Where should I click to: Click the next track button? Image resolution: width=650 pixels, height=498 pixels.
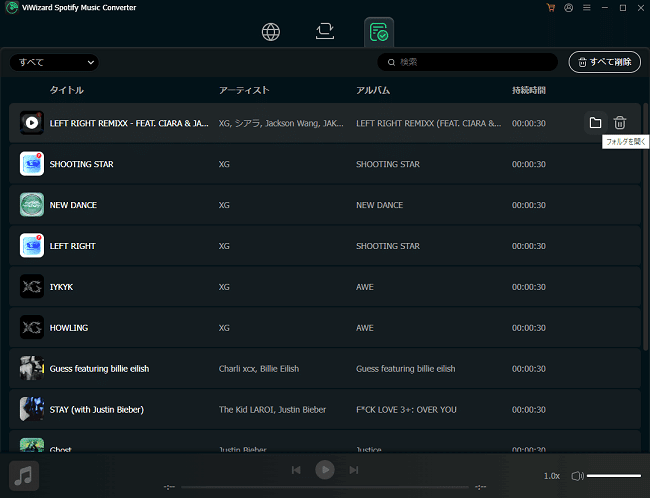(354, 470)
